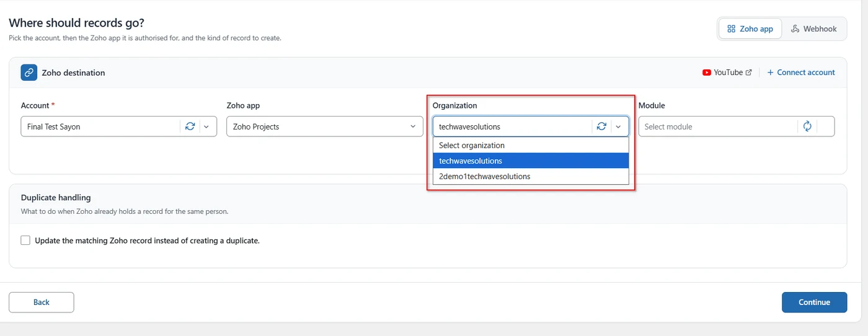Enable update matching Zoho record checkbox
This screenshot has height=336, width=868.
pos(25,241)
